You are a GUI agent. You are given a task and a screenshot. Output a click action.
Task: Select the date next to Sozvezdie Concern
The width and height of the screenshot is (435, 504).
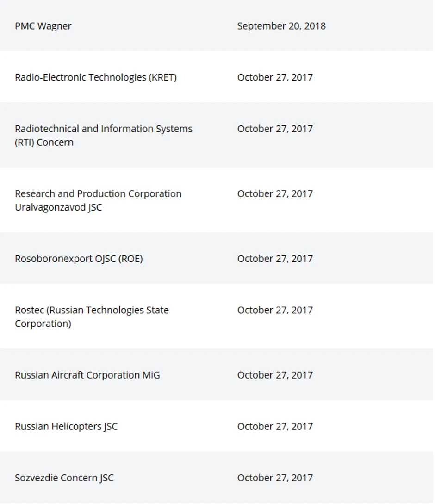(274, 478)
